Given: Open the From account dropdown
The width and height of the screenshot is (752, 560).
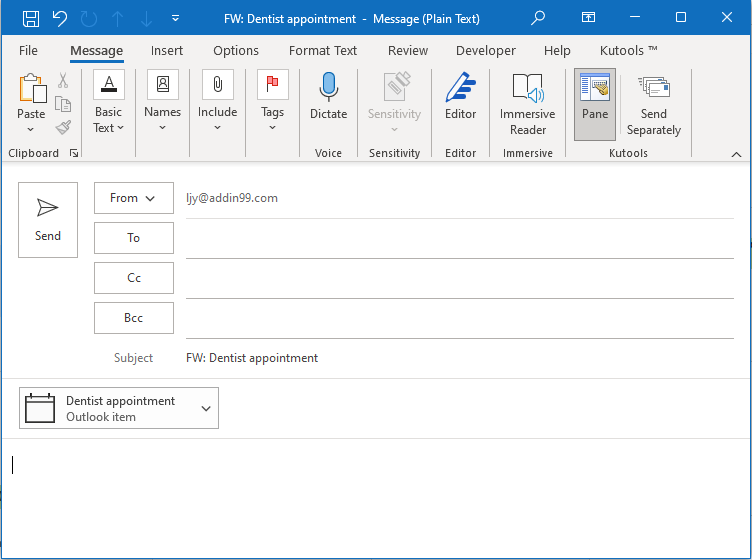Looking at the screenshot, I should point(134,198).
